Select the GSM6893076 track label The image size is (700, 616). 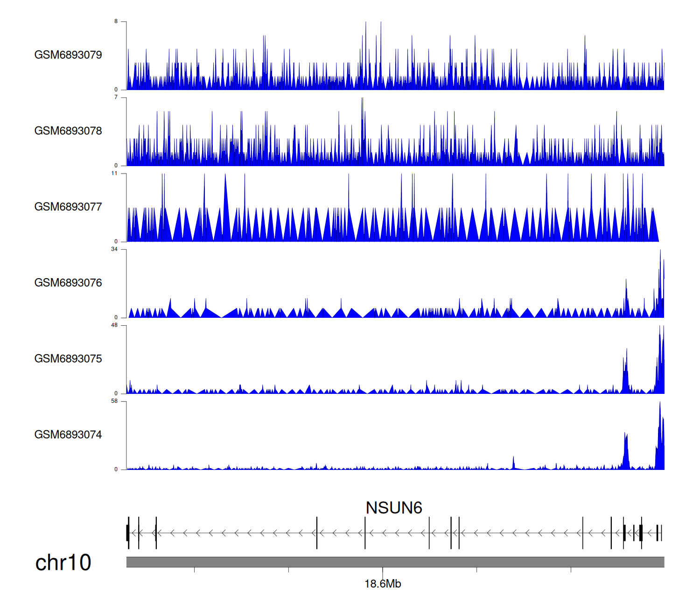(x=68, y=283)
